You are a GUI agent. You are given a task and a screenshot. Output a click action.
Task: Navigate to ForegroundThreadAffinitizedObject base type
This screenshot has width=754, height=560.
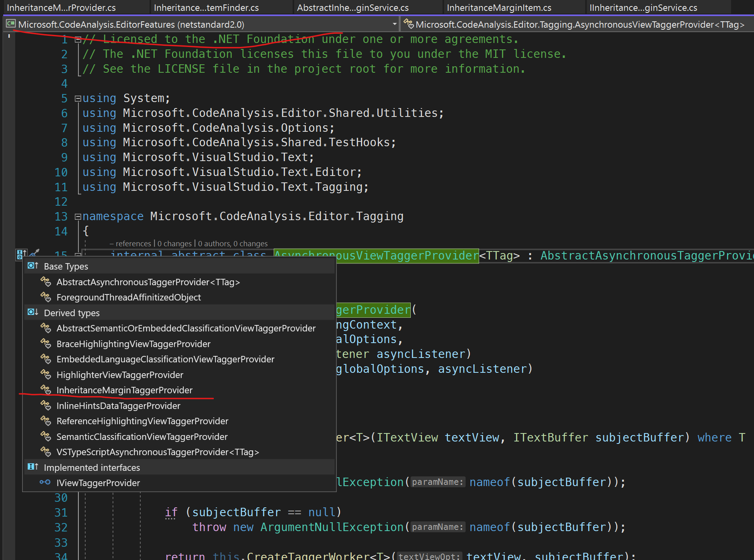[129, 297]
